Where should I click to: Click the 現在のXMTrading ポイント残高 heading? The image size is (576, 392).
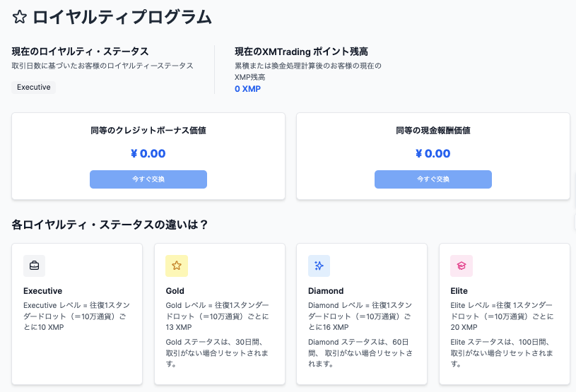301,52
